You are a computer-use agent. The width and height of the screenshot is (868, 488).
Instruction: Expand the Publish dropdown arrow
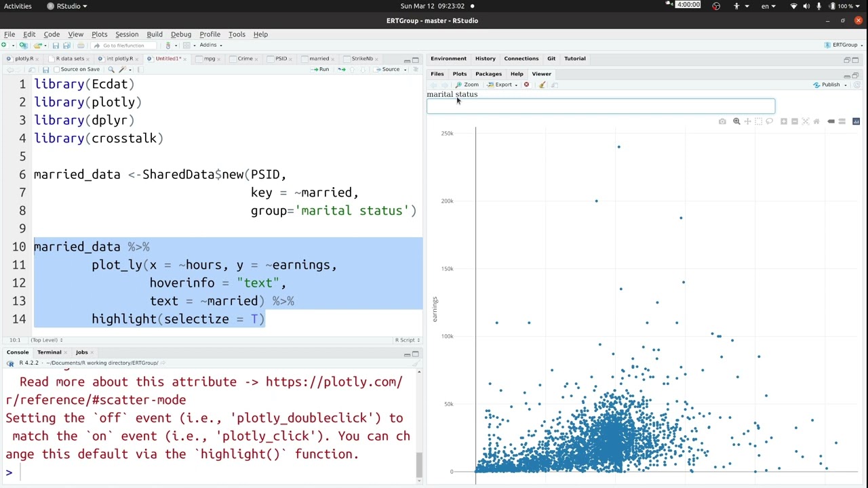point(846,85)
